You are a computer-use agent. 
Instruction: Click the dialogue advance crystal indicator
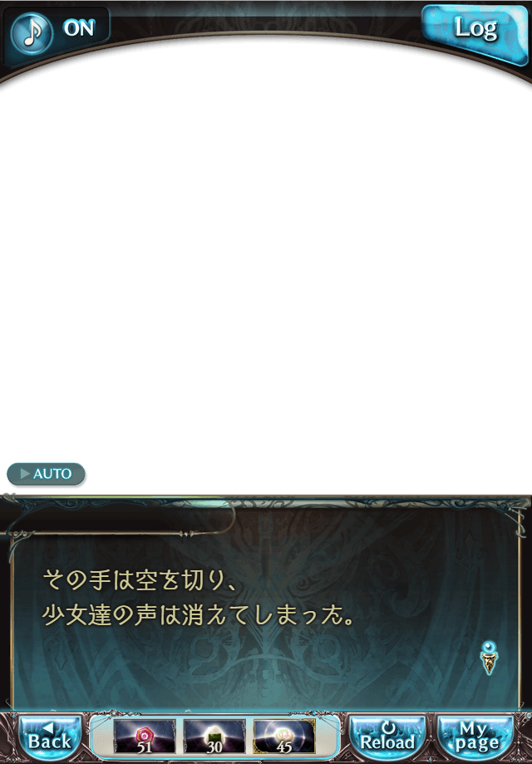click(x=489, y=658)
